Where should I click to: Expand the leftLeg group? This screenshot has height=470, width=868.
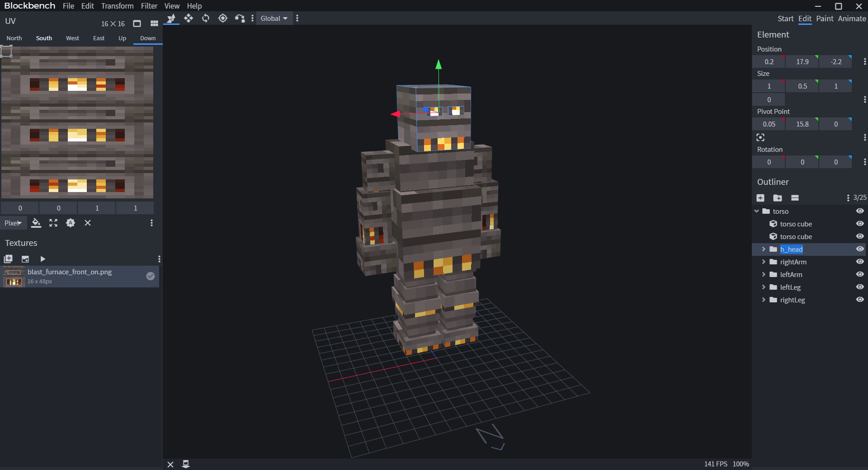[x=764, y=287]
